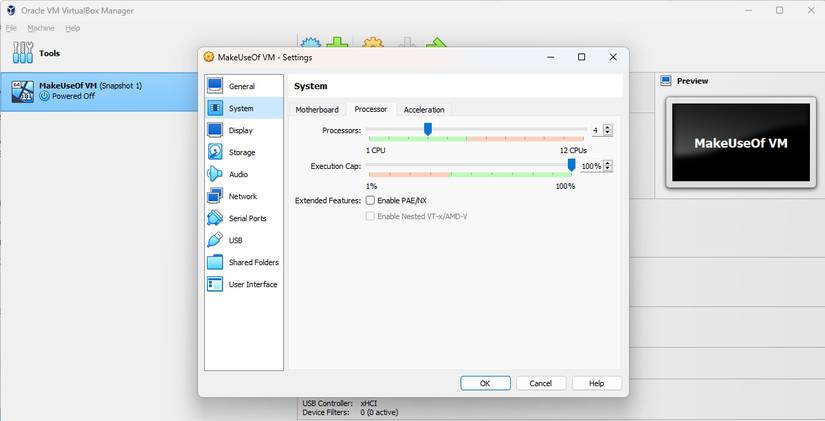Click the 12 CPUs slider label
Screen dimensions: 825x421
[x=573, y=150]
